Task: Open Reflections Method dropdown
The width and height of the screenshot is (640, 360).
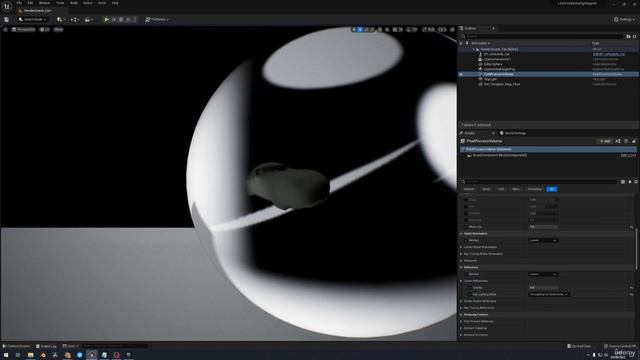Action: [543, 274]
